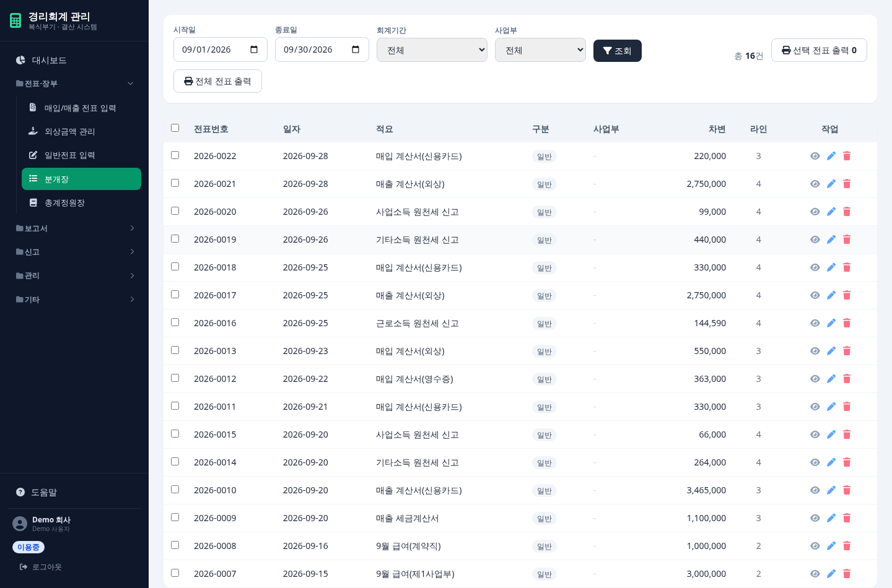Viewport: 892px width, 588px height.
Task: Collapse the 전표·장부 sidebar section
Action: point(74,84)
